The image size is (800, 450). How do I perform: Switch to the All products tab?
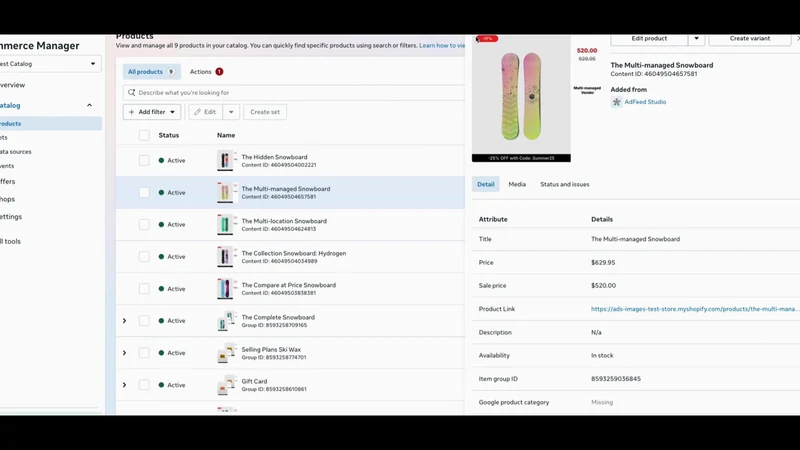point(152,71)
